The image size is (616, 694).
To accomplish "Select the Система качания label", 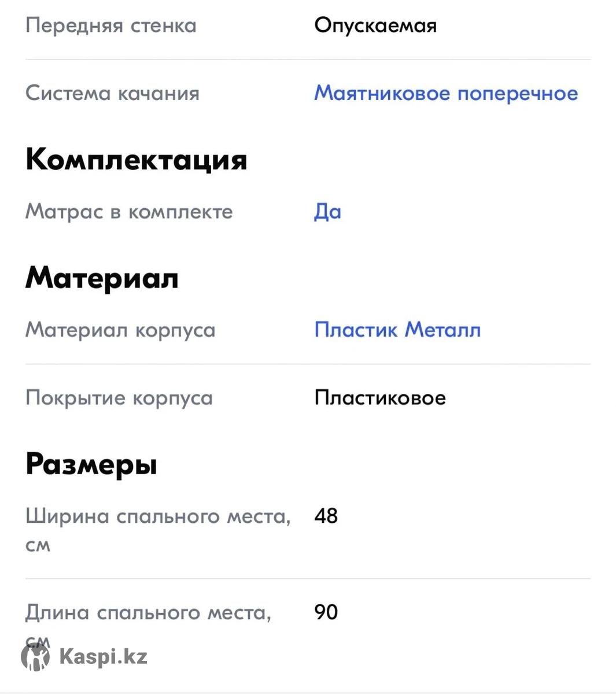I will (112, 93).
